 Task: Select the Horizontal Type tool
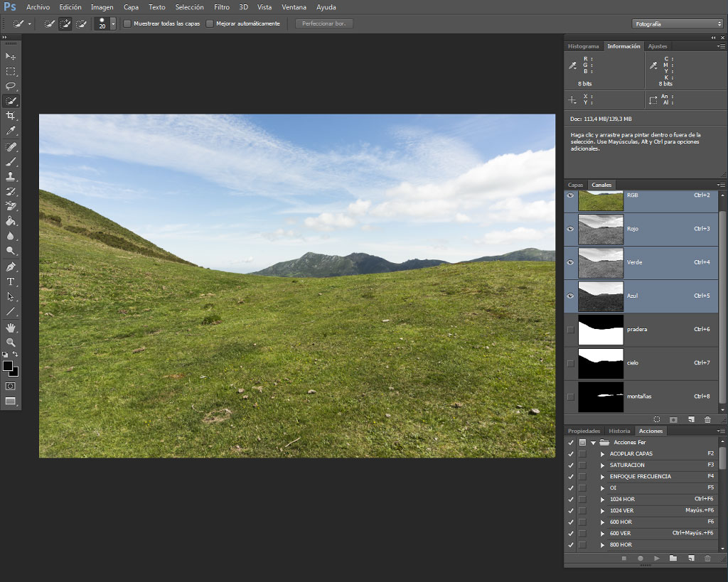(11, 281)
